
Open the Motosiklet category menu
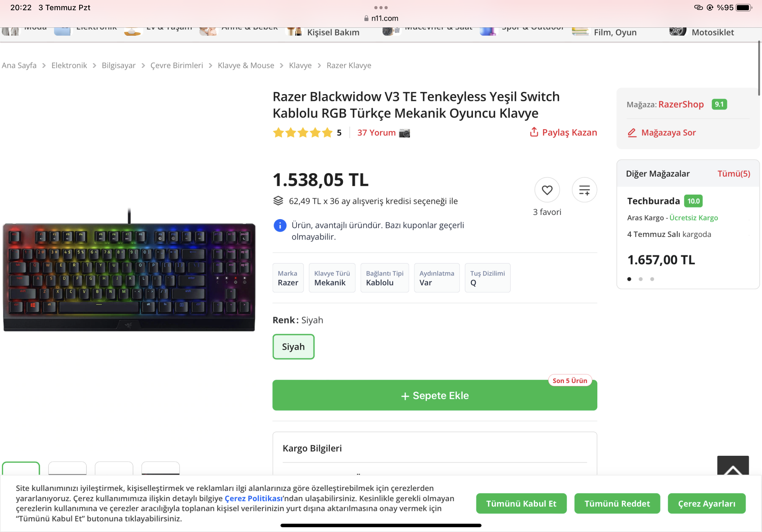pyautogui.click(x=712, y=32)
